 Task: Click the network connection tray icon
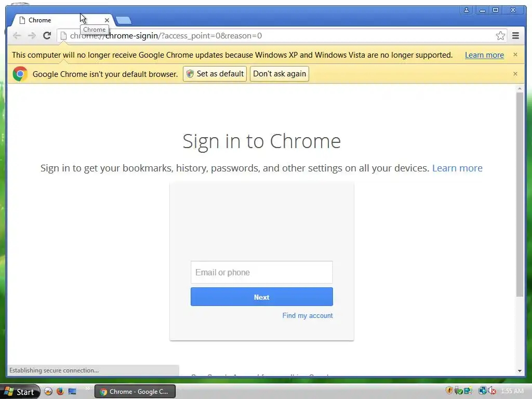pyautogui.click(x=482, y=391)
